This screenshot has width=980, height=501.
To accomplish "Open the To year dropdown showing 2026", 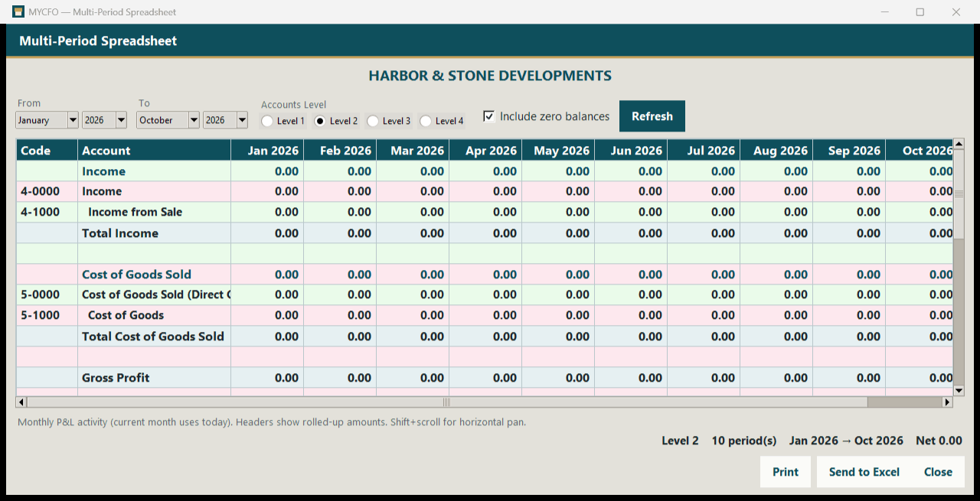I will [x=226, y=120].
